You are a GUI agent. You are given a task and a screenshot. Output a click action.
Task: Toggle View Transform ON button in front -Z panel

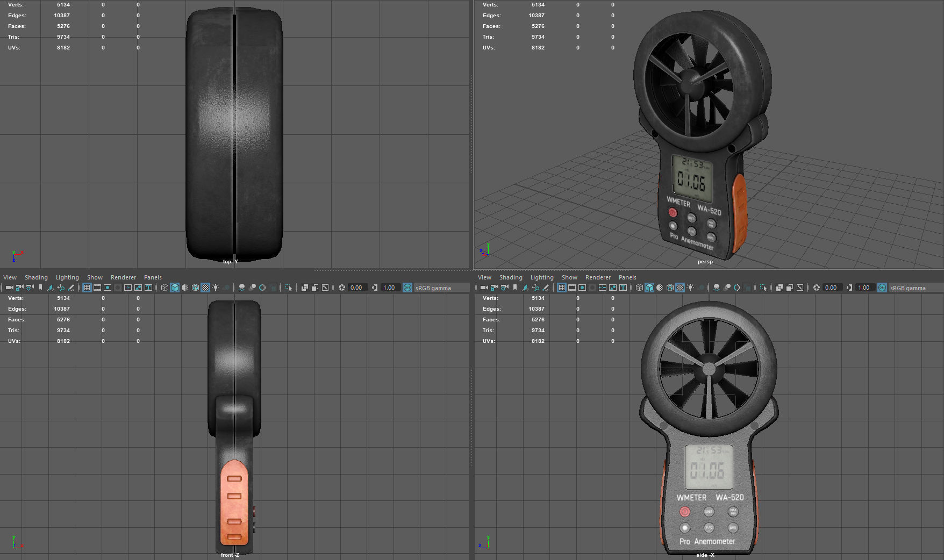click(x=407, y=288)
